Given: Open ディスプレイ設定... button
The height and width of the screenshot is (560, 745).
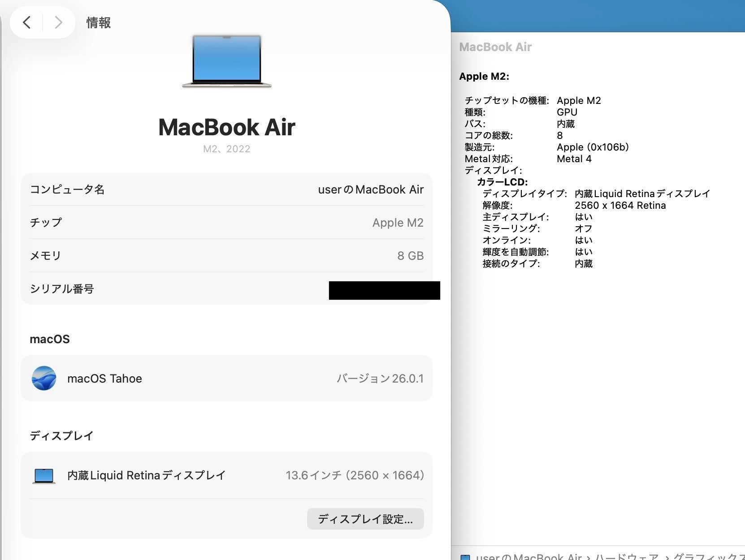Looking at the screenshot, I should click(365, 519).
